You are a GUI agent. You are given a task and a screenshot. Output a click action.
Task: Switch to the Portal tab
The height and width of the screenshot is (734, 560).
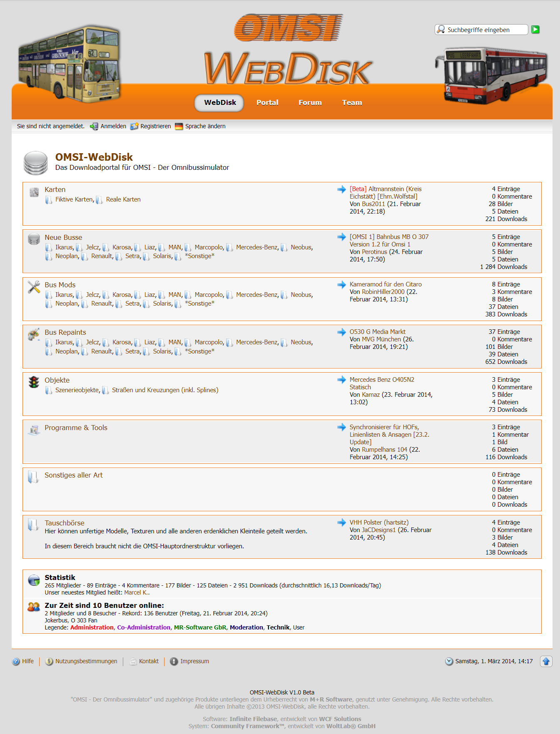click(267, 103)
